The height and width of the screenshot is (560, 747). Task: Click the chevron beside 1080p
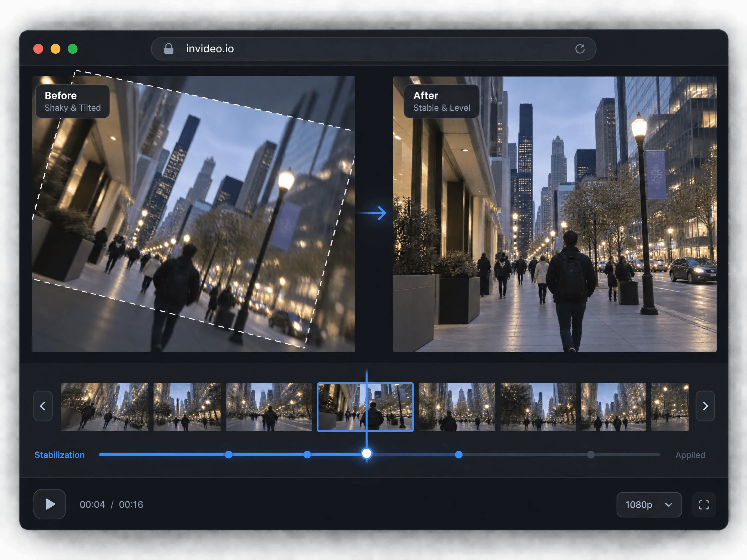tap(669, 505)
